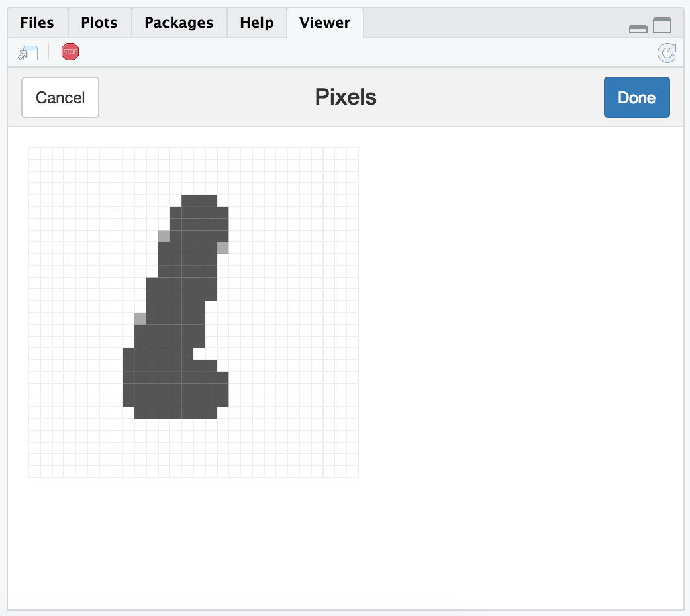Cancel the Pixels gadget
Screen dimensions: 690x616
(x=60, y=97)
